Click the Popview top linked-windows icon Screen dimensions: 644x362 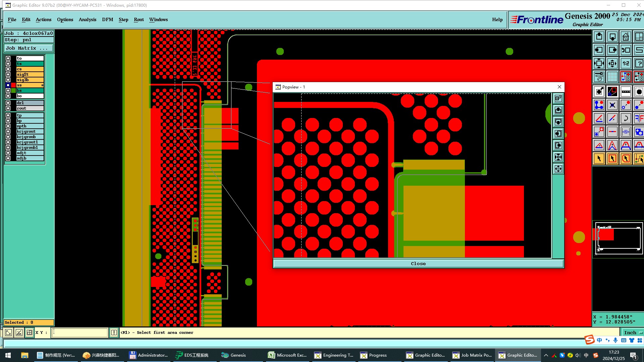click(558, 98)
